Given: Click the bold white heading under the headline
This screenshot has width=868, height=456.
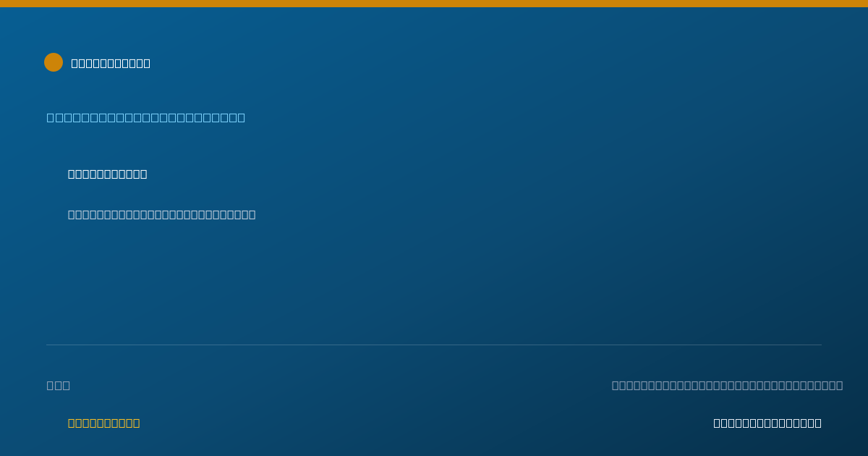Looking at the screenshot, I should click(x=107, y=174).
